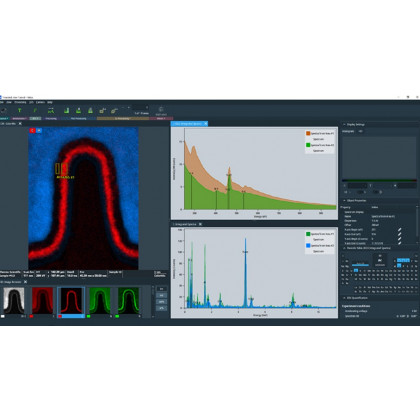Collapse the Object Properties section
Screen dimensions: 420x420
pos(344,201)
